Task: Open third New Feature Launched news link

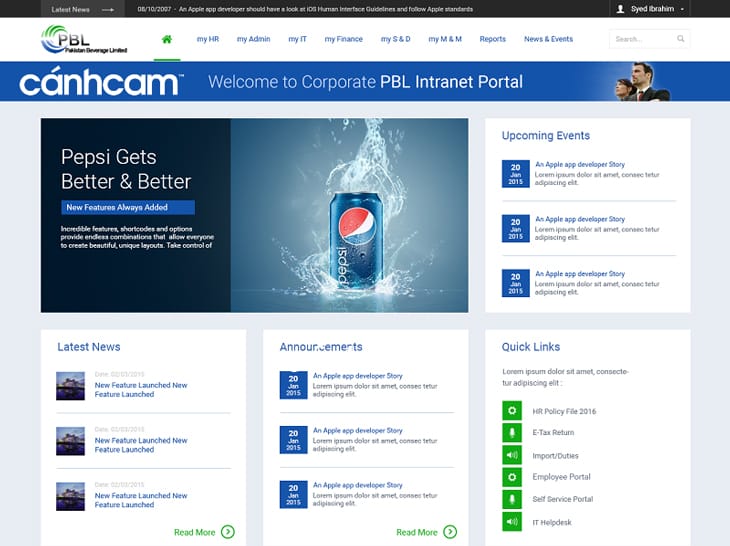Action: coord(141,500)
